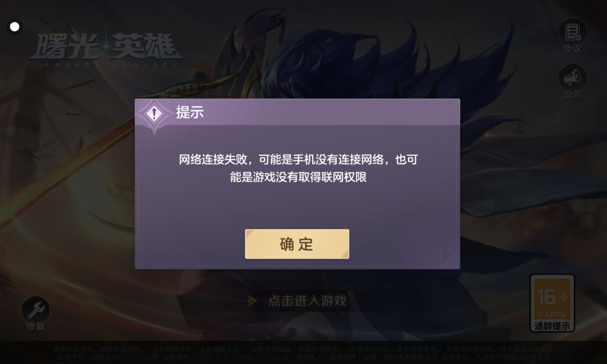This screenshot has height=364, width=607.
Task: Click the LEGEND OF GLORY subtitle text
Action: tap(106, 64)
